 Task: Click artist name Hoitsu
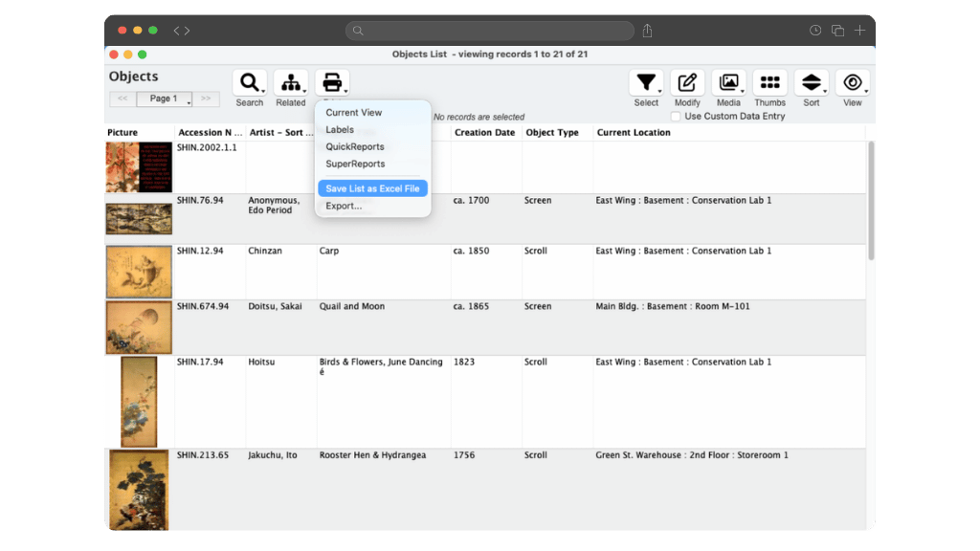(261, 363)
